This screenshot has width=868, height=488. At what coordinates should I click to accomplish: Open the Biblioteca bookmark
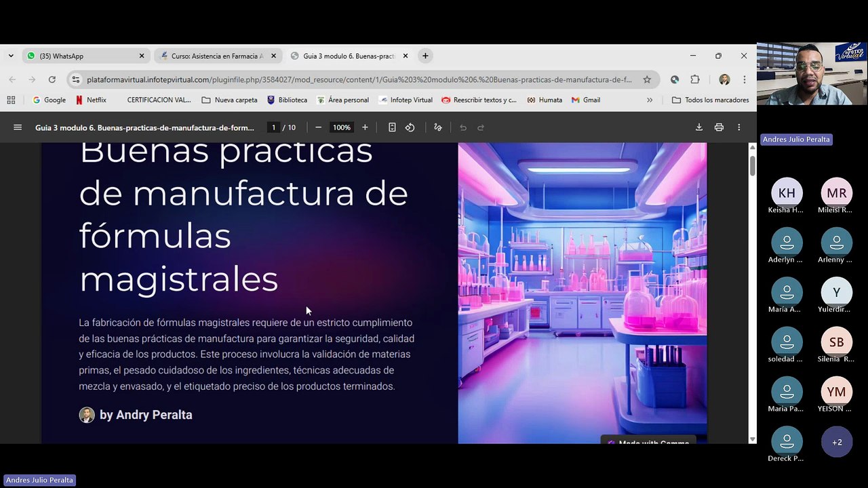click(287, 100)
